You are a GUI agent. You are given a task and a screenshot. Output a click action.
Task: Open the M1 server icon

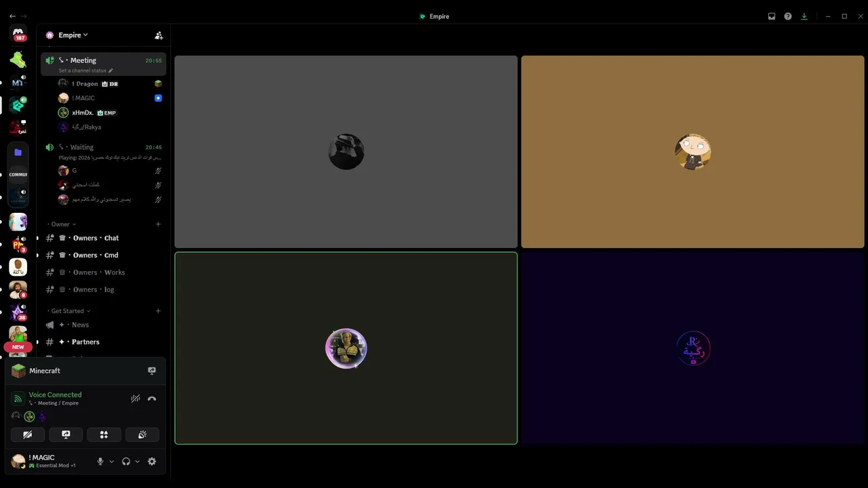coord(18,82)
